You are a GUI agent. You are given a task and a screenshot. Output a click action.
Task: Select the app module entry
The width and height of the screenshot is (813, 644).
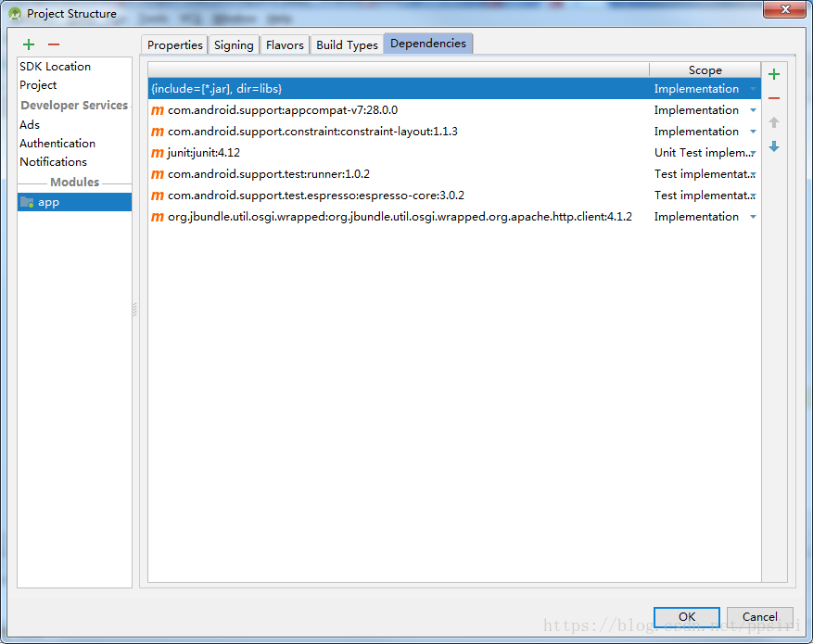[75, 202]
